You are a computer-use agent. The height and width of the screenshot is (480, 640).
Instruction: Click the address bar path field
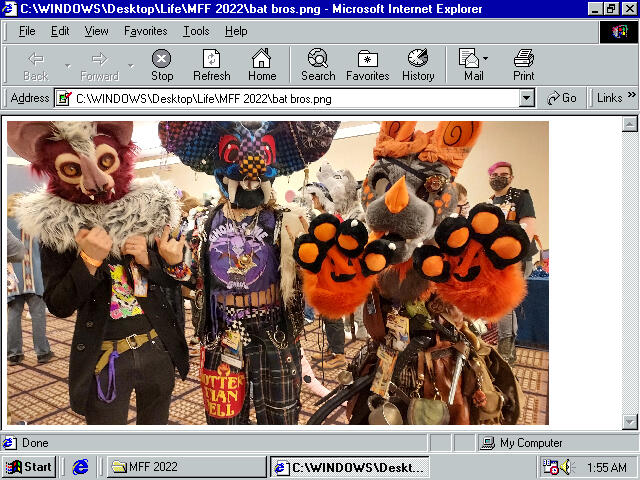290,98
